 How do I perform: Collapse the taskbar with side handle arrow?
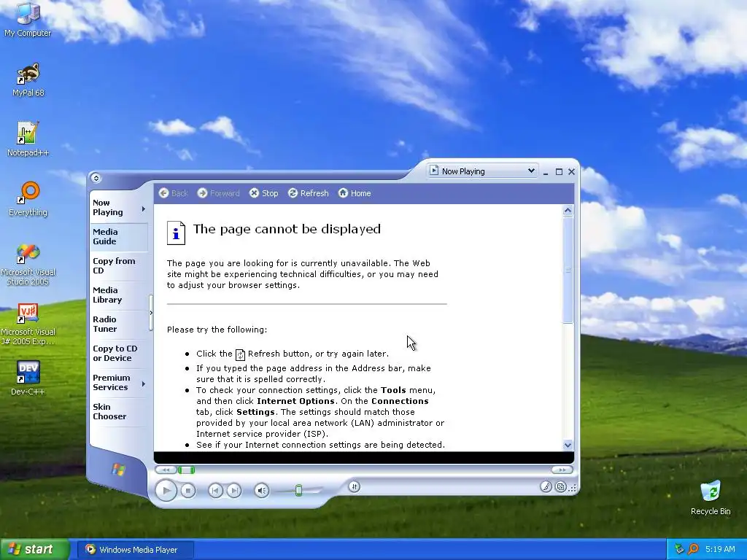151,313
